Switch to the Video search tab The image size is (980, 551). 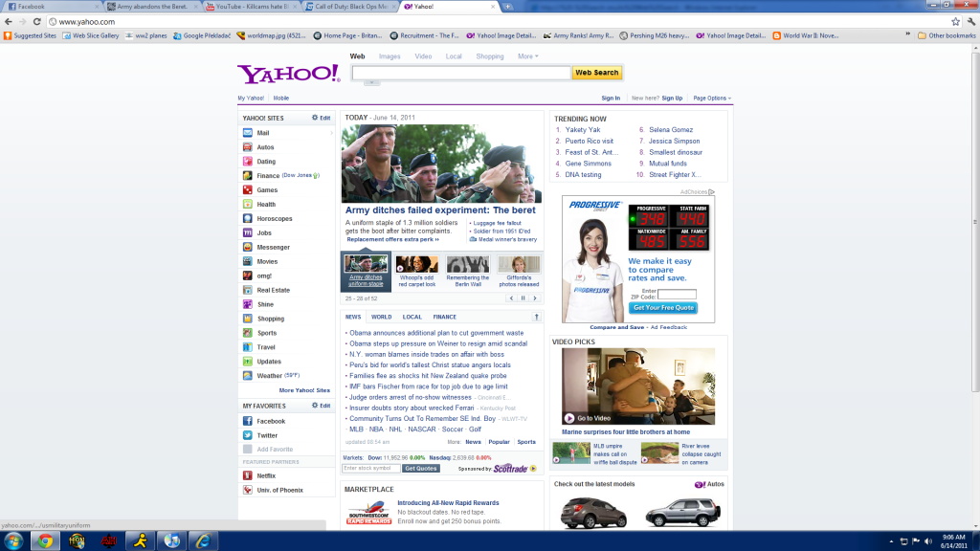click(x=423, y=56)
